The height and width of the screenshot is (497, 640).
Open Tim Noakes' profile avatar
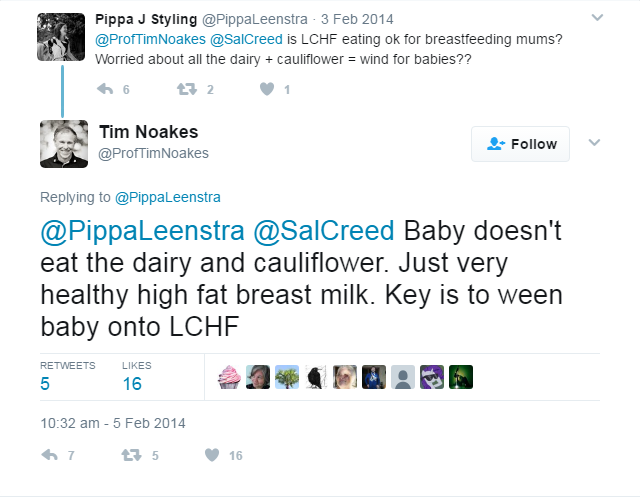tap(63, 144)
